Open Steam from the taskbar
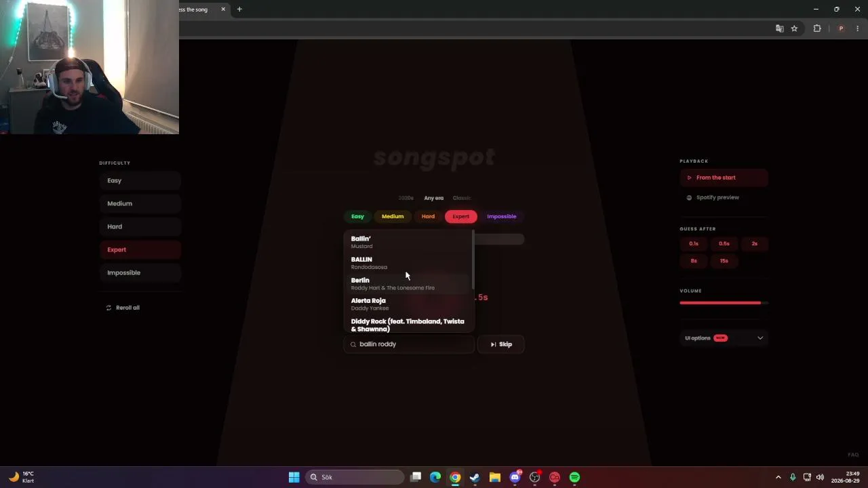This screenshot has height=488, width=868. point(475,477)
